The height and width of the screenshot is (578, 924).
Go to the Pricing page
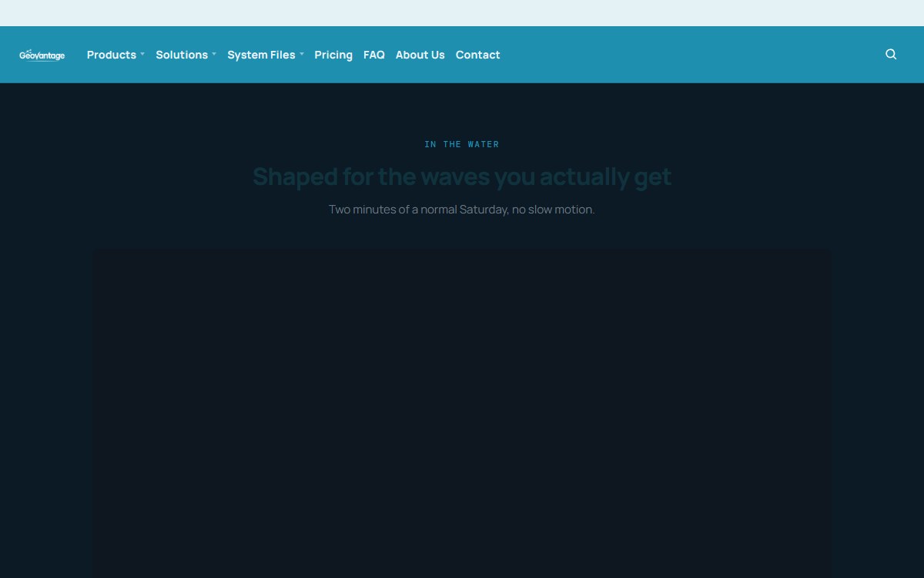coord(333,55)
